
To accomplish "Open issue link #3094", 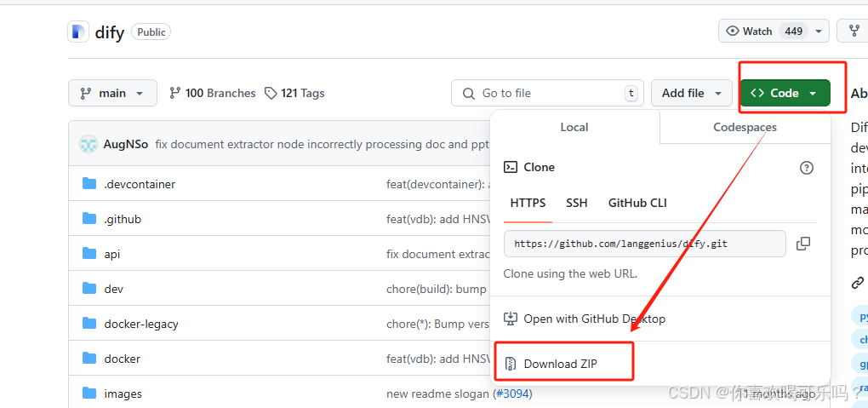I will coord(512,394).
